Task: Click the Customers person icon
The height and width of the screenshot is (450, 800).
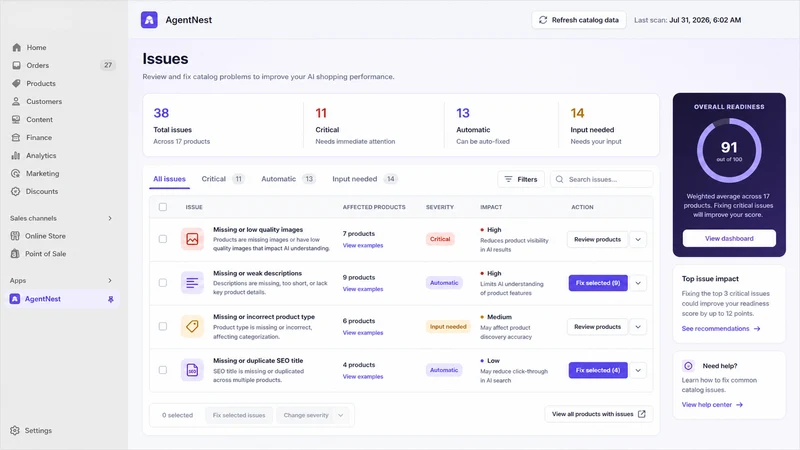Action: tap(16, 102)
